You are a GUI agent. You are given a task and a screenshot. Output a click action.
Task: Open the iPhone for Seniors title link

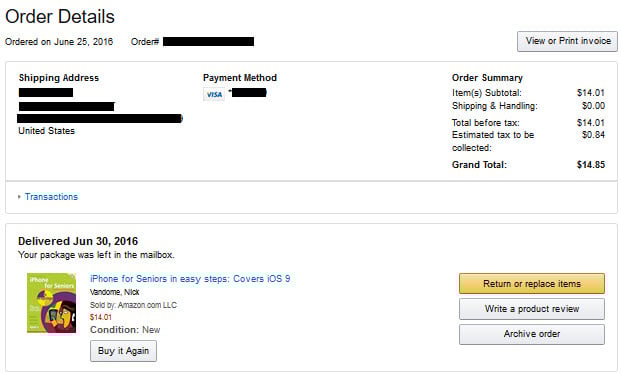(190, 279)
